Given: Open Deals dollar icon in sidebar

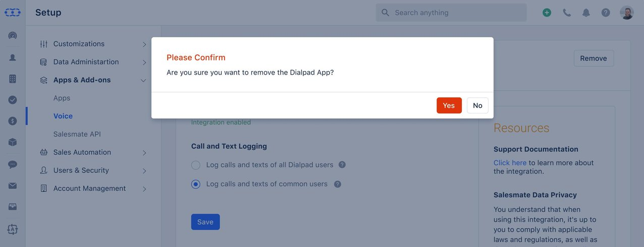Looking at the screenshot, I should (13, 121).
